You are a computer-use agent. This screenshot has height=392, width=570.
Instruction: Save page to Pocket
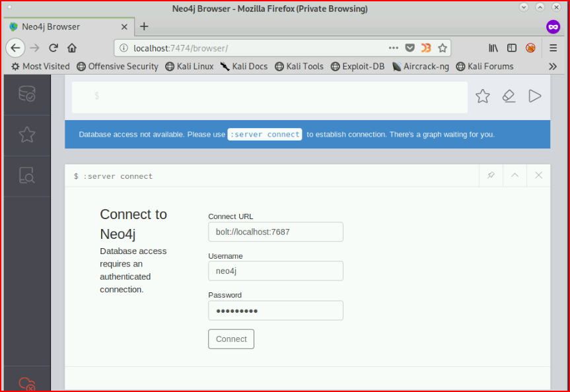[410, 48]
